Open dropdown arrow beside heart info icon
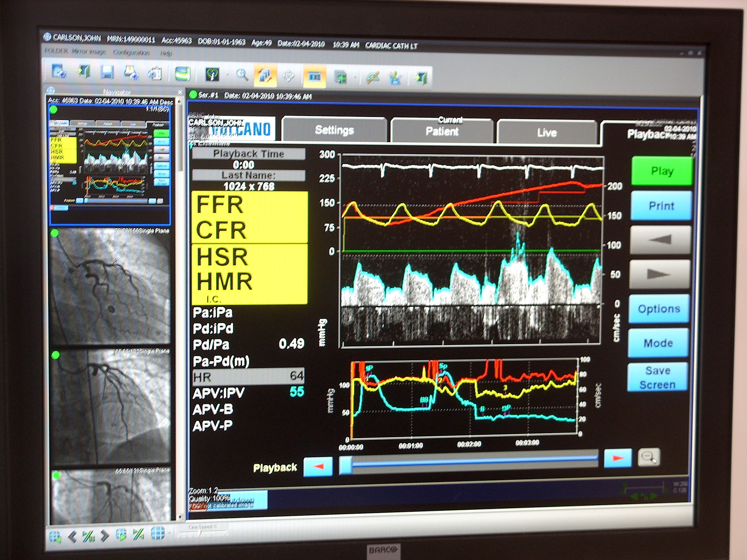Viewport: 747px width, 560px height. [227, 75]
